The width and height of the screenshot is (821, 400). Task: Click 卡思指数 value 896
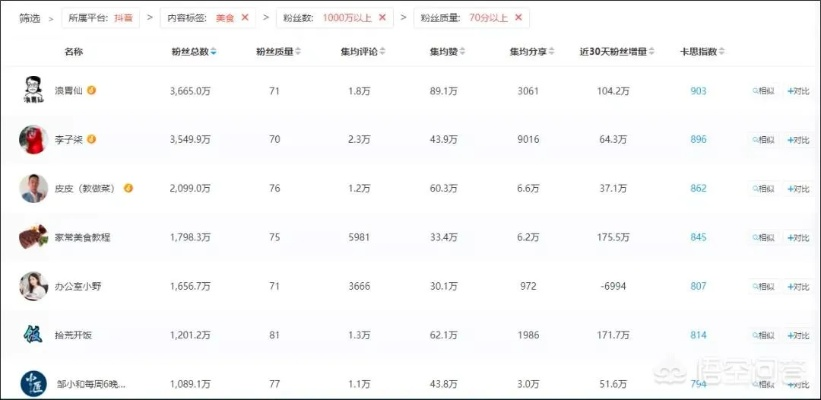click(x=698, y=140)
